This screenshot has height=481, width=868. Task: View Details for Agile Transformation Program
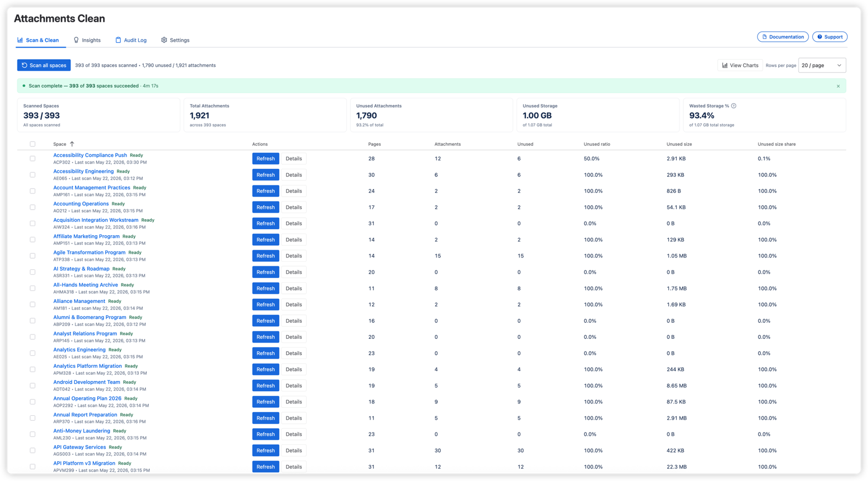point(293,256)
